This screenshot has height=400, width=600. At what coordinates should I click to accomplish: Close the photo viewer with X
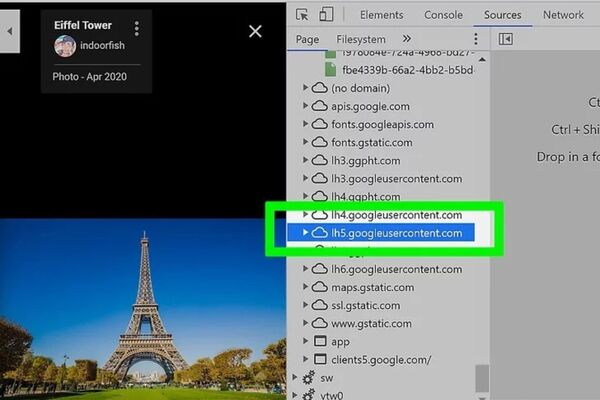(255, 31)
